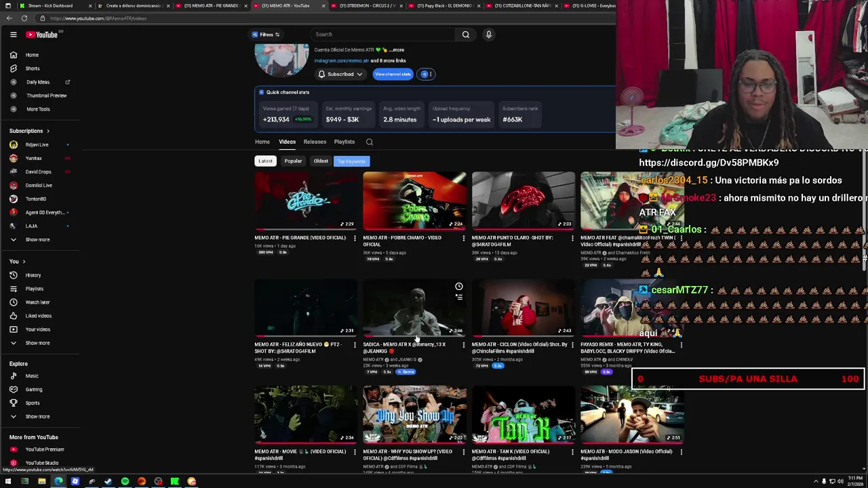Open Home in the YouTube sidebar
This screenshot has width=868, height=488.
coord(39,55)
